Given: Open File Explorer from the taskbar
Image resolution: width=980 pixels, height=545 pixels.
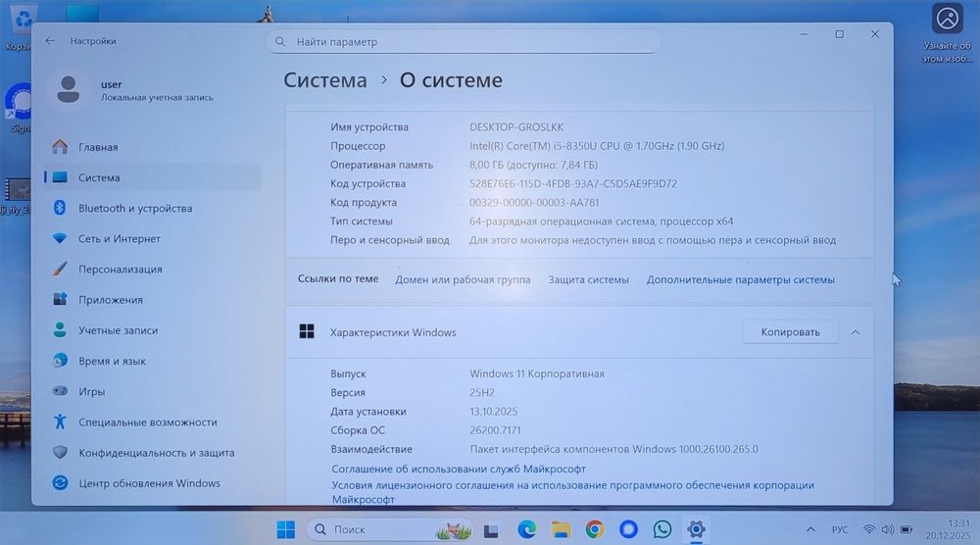Looking at the screenshot, I should tap(561, 530).
